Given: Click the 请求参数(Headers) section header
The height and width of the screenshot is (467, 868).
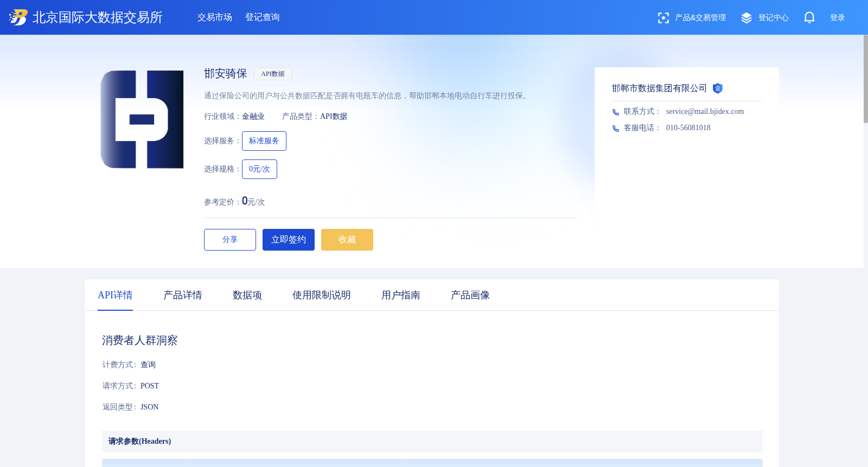Looking at the screenshot, I should click(x=432, y=442).
